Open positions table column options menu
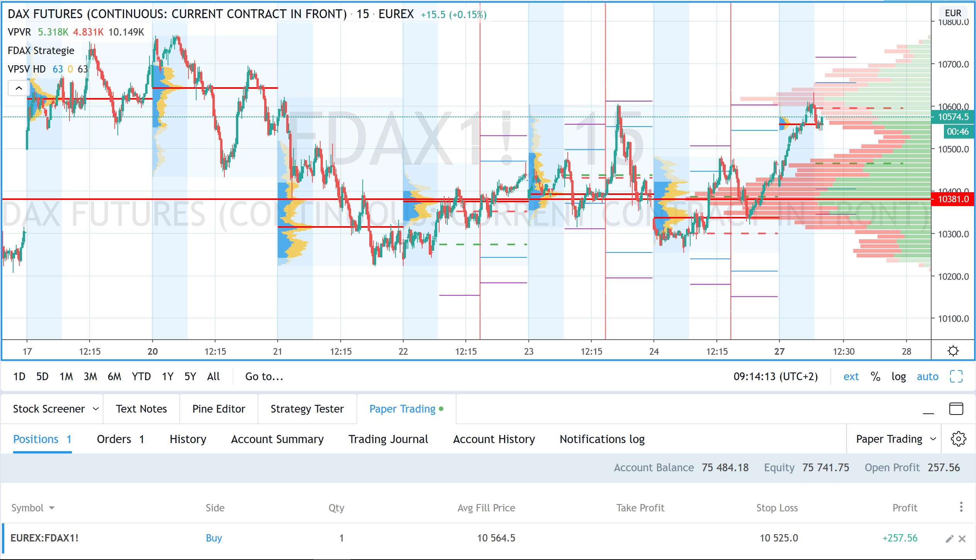The image size is (976, 560). pos(961,507)
